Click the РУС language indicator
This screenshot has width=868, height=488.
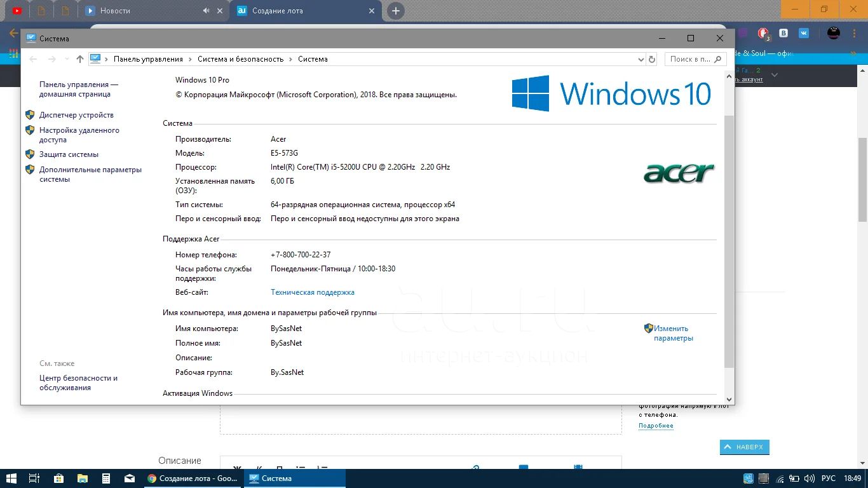click(x=829, y=478)
